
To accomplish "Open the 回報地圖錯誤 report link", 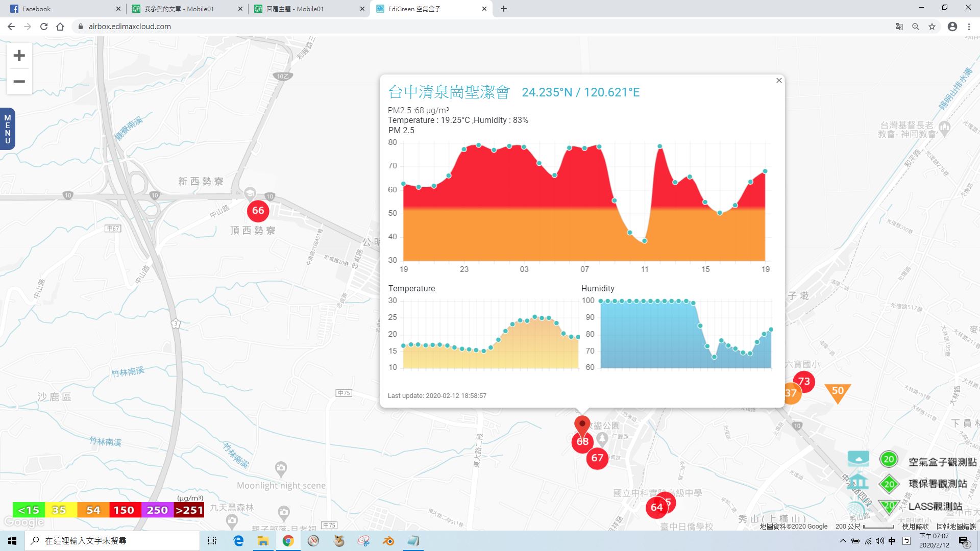I will click(956, 526).
